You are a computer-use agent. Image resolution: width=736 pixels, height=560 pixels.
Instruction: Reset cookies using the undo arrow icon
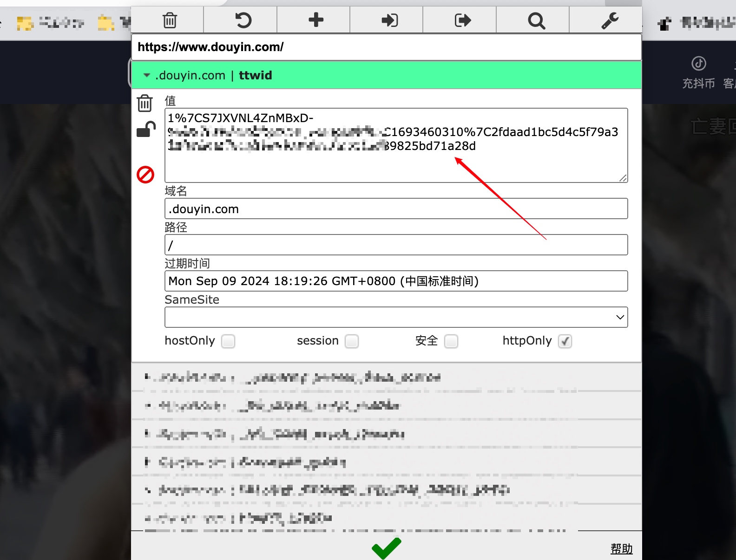pos(243,20)
